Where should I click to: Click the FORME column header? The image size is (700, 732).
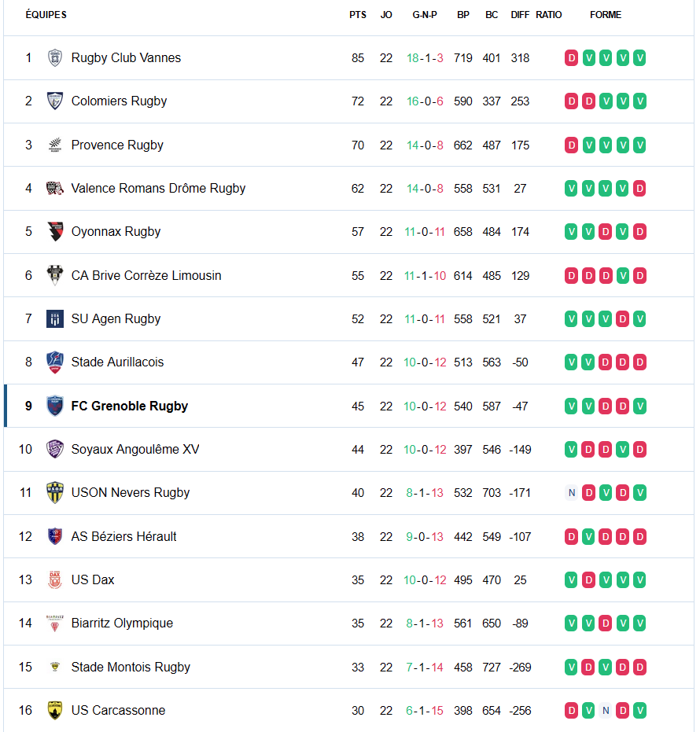pos(605,15)
